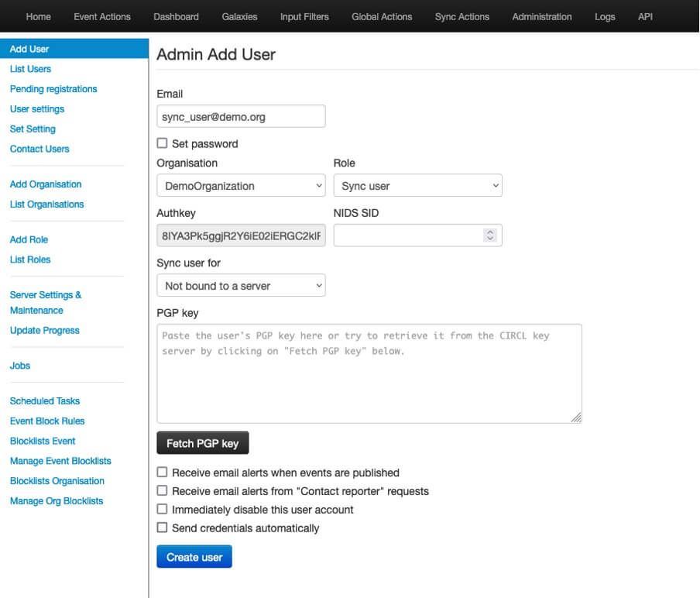
Task: Click into the Email input field
Action: [241, 117]
